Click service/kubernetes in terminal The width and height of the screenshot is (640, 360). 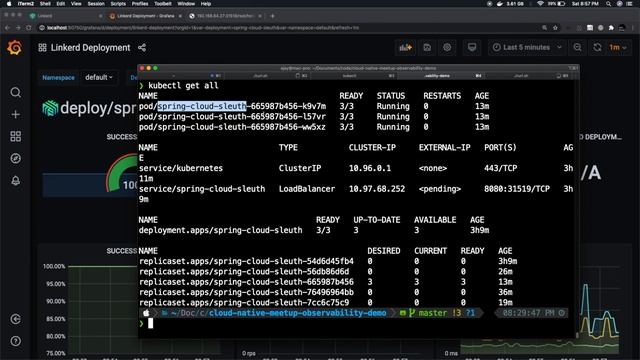click(x=181, y=168)
